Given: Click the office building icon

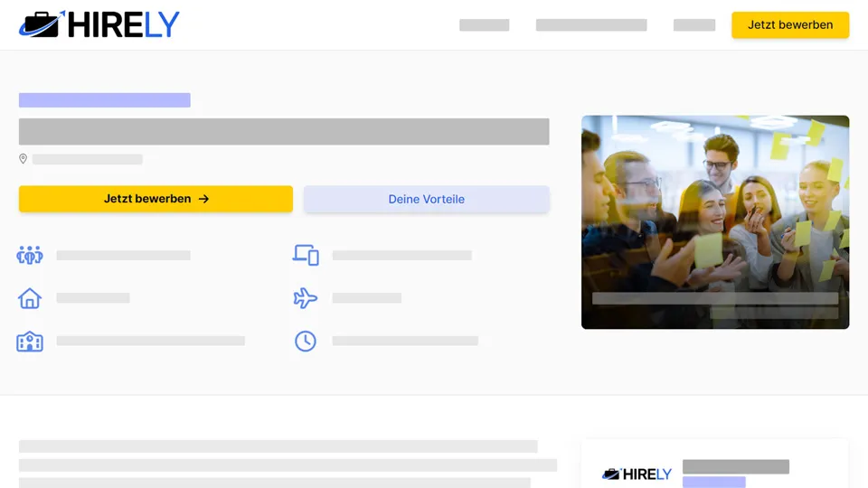Looking at the screenshot, I should pyautogui.click(x=30, y=342).
